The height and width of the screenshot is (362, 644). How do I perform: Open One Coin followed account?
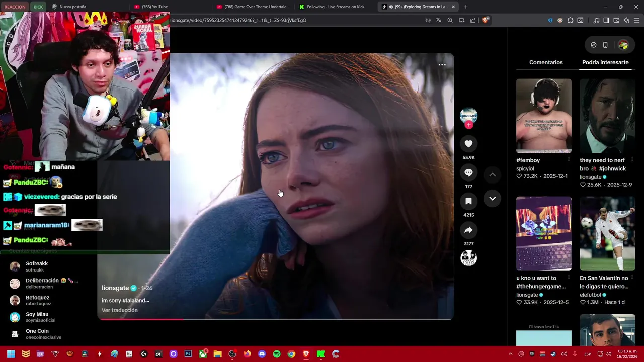point(45,334)
